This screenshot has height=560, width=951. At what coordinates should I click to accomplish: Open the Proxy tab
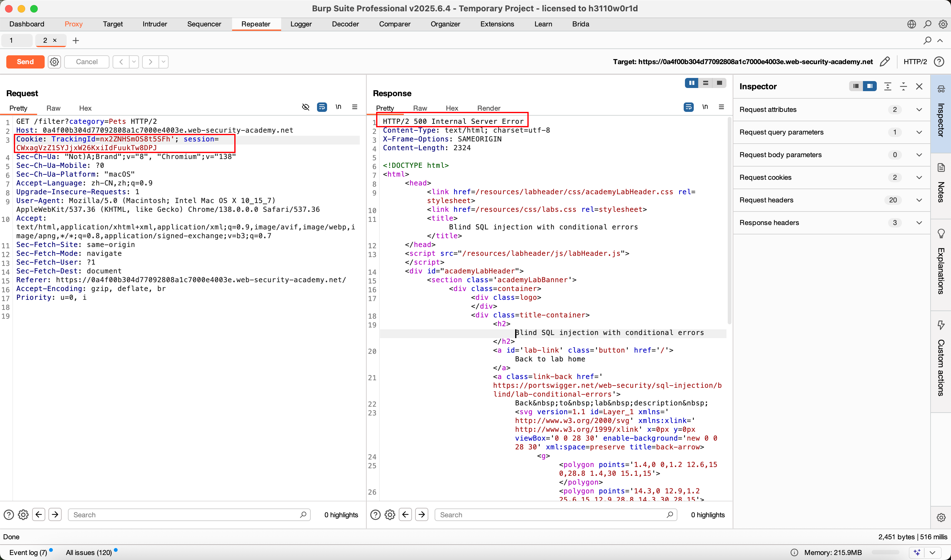74,24
